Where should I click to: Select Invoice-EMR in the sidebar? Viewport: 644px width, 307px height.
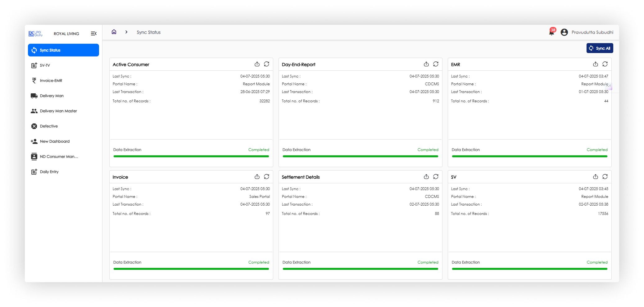tap(51, 81)
